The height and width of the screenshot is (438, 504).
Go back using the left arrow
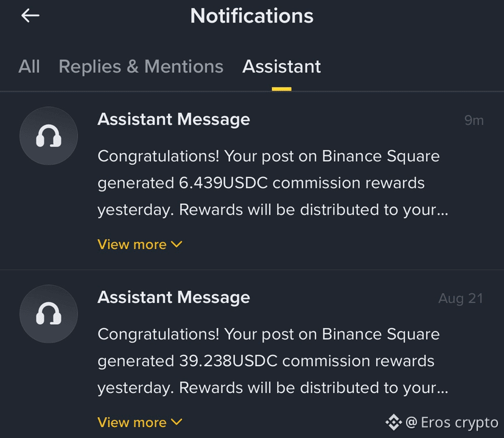30,15
